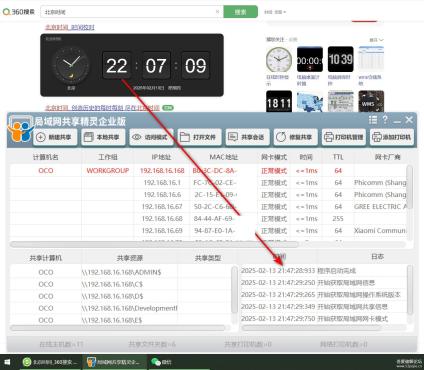Open the WeChat icon in the taskbar
Viewport: 424px width, 370px height.
point(161,362)
